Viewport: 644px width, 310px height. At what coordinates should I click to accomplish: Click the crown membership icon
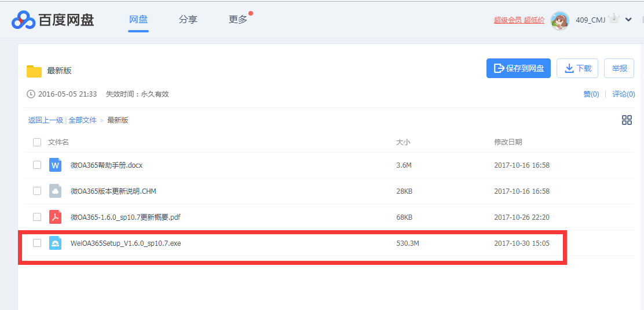(x=614, y=19)
